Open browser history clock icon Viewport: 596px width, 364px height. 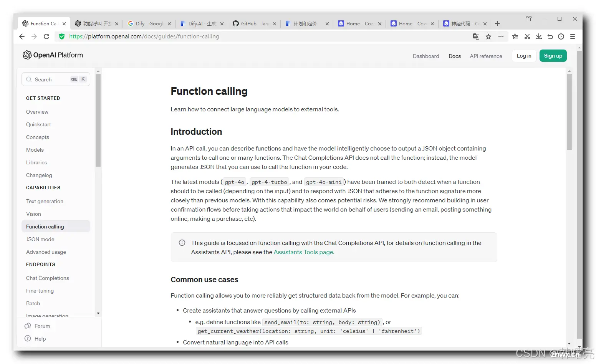click(x=561, y=36)
